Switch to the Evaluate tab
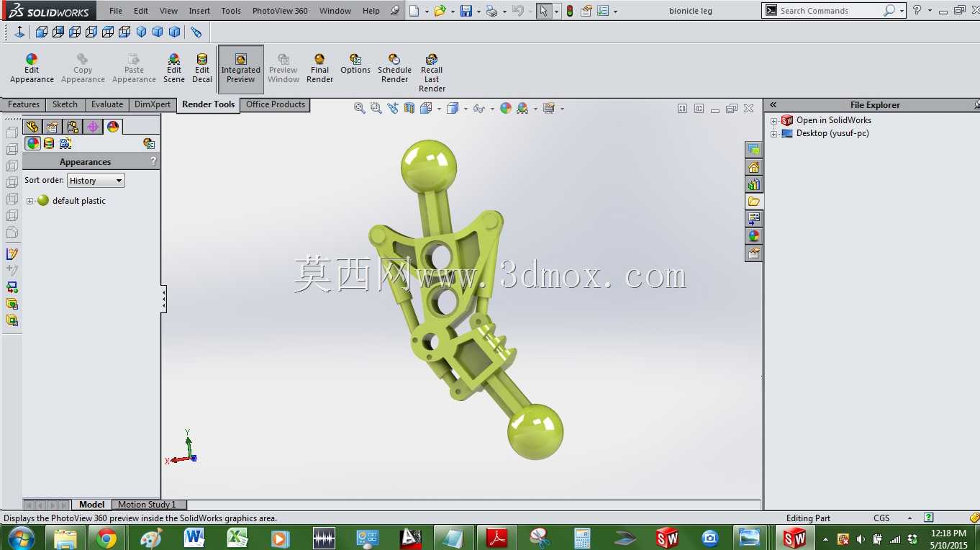 pos(107,104)
